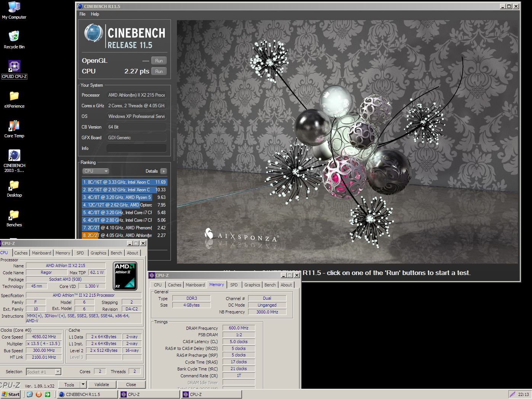Run the CPU benchmark
This screenshot has height=399, width=532.
click(159, 72)
